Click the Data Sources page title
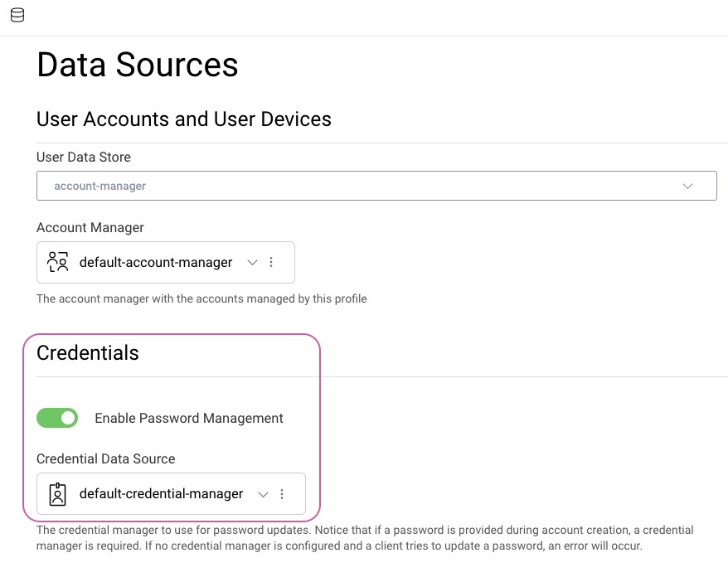Viewport: 728px width, 582px height. [x=137, y=65]
